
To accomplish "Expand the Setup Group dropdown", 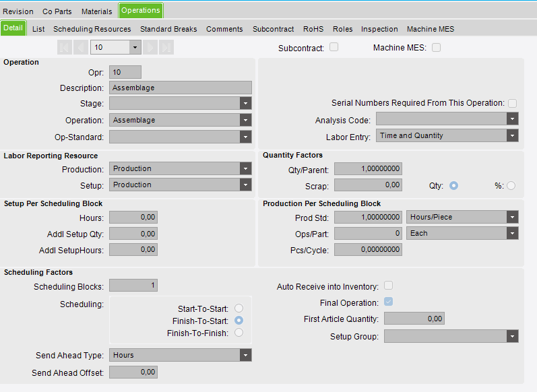I will point(512,336).
